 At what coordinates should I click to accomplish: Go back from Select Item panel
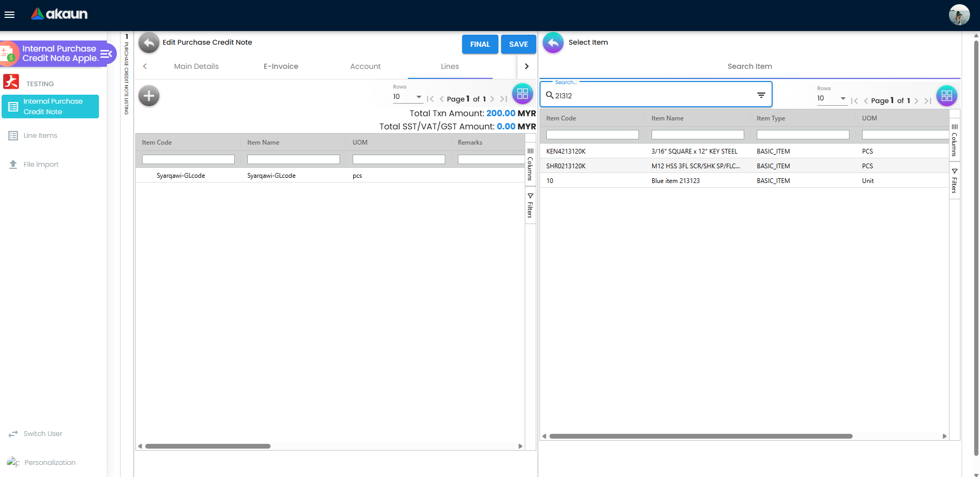pos(553,43)
